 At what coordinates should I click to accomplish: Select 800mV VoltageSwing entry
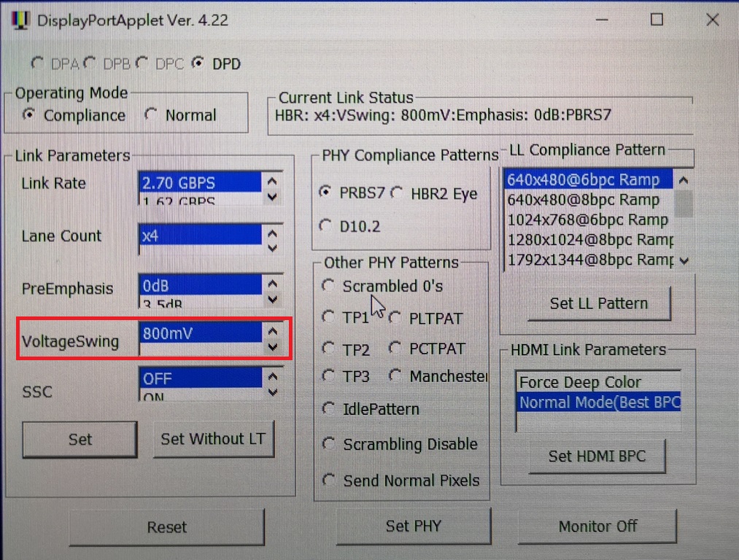click(201, 333)
